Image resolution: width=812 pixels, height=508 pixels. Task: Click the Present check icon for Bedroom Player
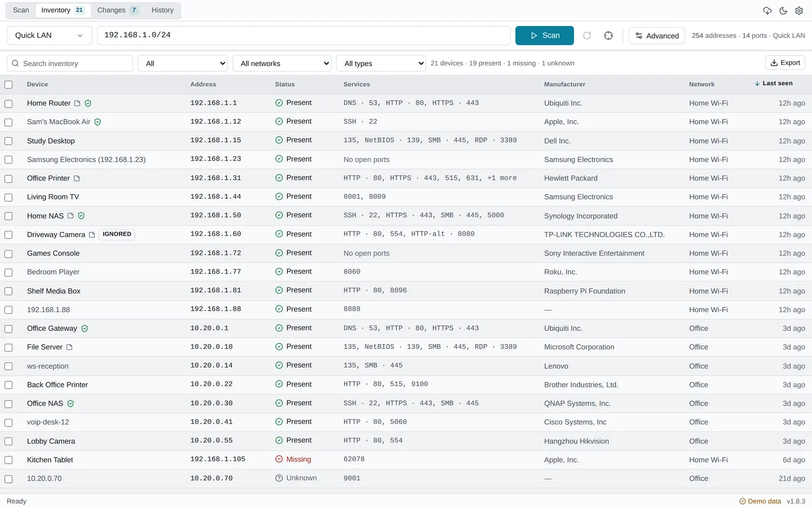point(279,272)
